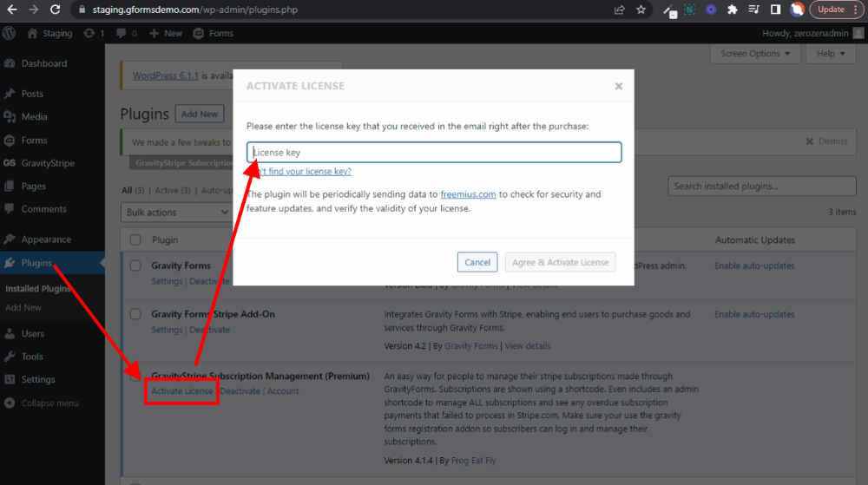Click the Chrome profile avatar icon

tap(797, 10)
